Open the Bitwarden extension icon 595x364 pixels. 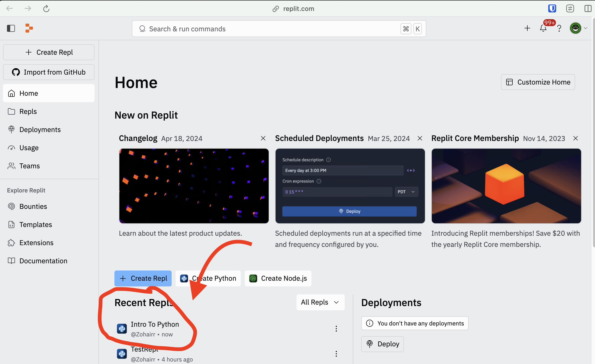(552, 8)
